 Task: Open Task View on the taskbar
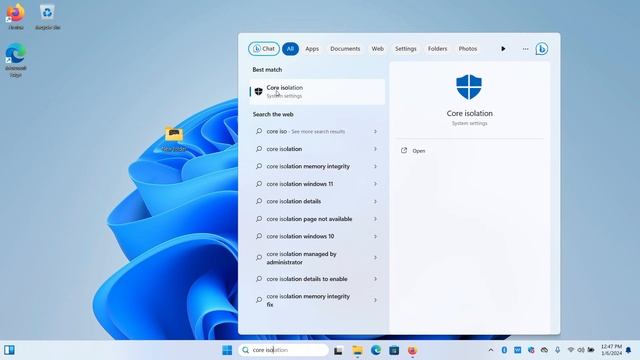pos(338,350)
